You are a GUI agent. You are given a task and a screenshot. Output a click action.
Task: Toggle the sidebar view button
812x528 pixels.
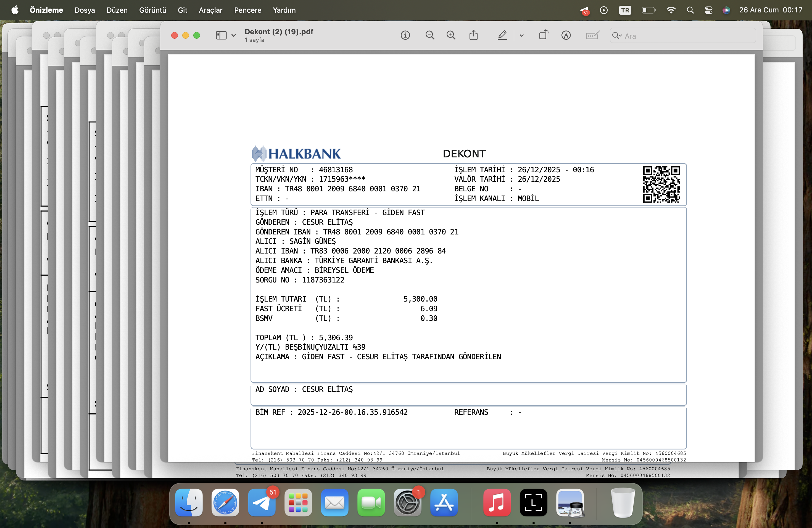221,35
